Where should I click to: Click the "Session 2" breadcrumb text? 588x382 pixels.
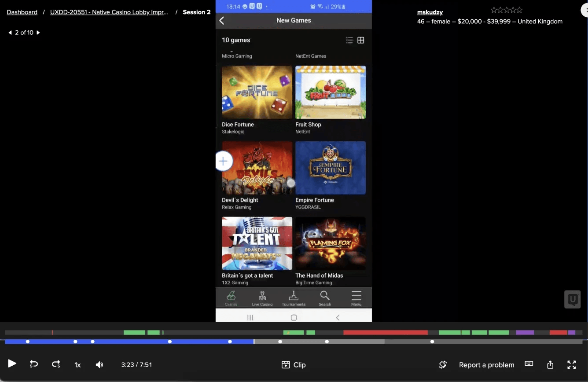tap(197, 12)
